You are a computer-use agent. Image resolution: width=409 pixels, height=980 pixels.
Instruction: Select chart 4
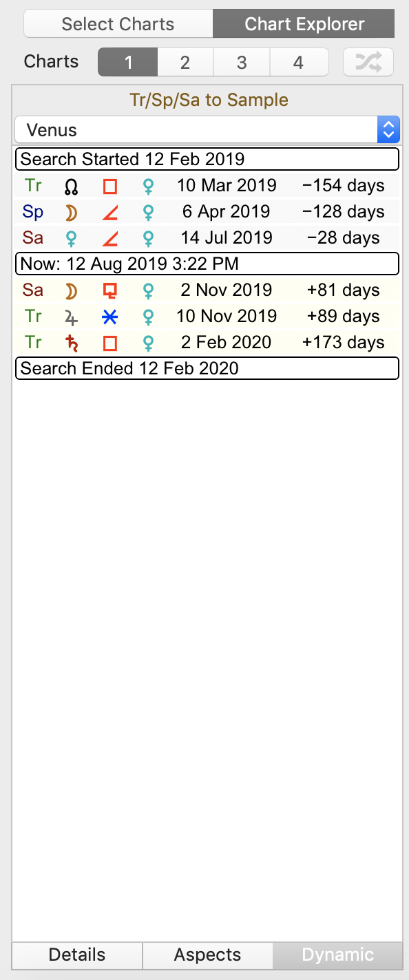[x=299, y=62]
